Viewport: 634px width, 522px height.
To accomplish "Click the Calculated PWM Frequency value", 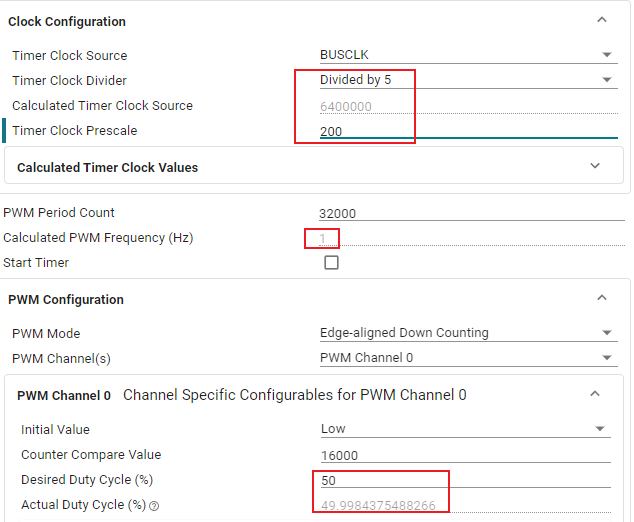I will [323, 238].
